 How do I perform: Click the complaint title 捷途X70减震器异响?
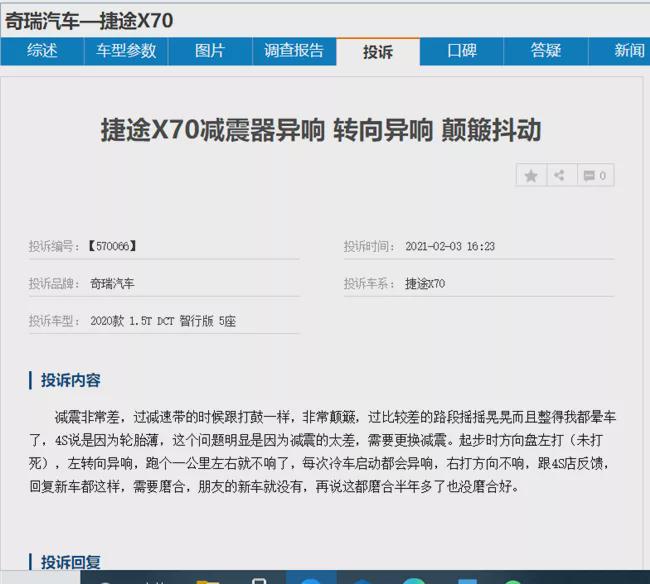pyautogui.click(x=321, y=130)
